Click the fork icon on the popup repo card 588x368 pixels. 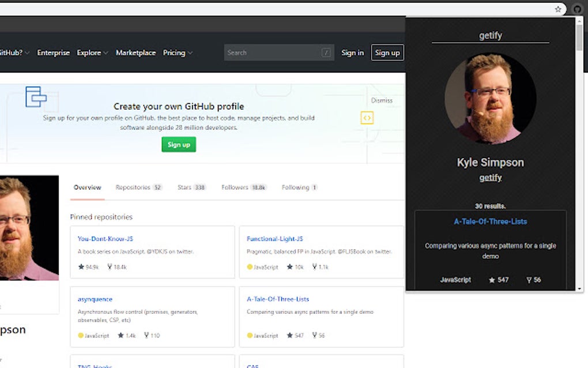(529, 280)
